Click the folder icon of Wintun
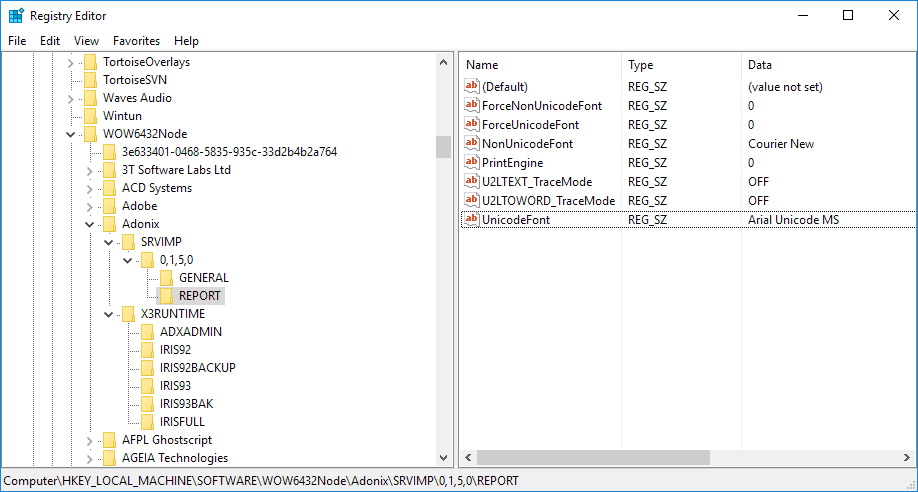 (x=90, y=116)
